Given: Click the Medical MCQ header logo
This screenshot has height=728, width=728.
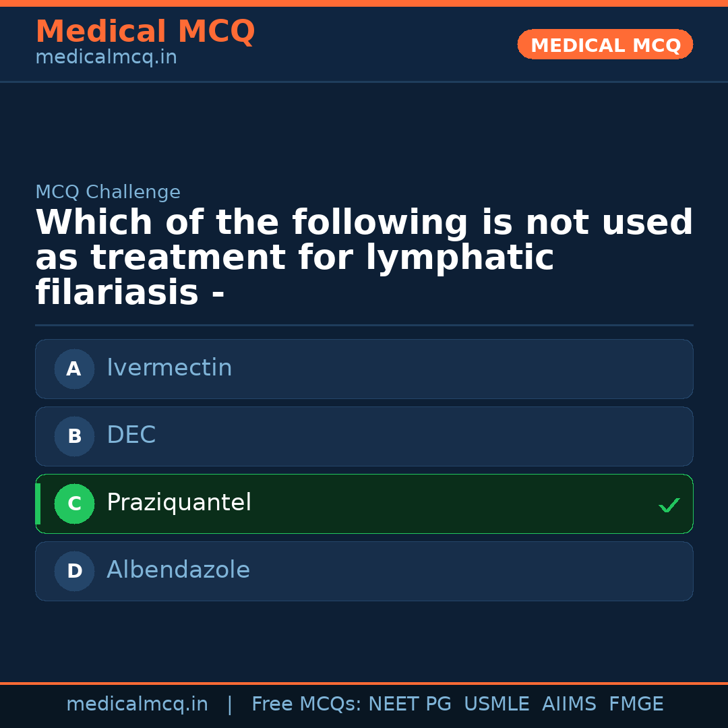Looking at the screenshot, I should point(145,31).
